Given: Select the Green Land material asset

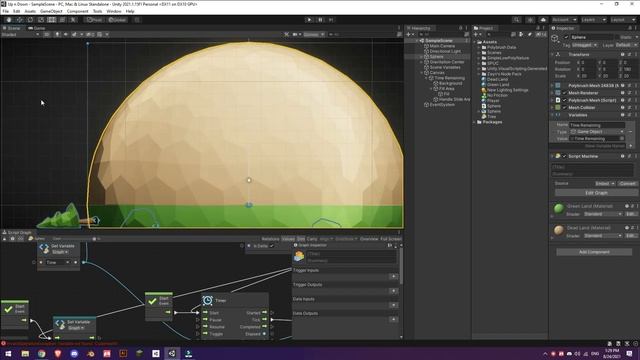Looking at the screenshot, I should (x=498, y=84).
